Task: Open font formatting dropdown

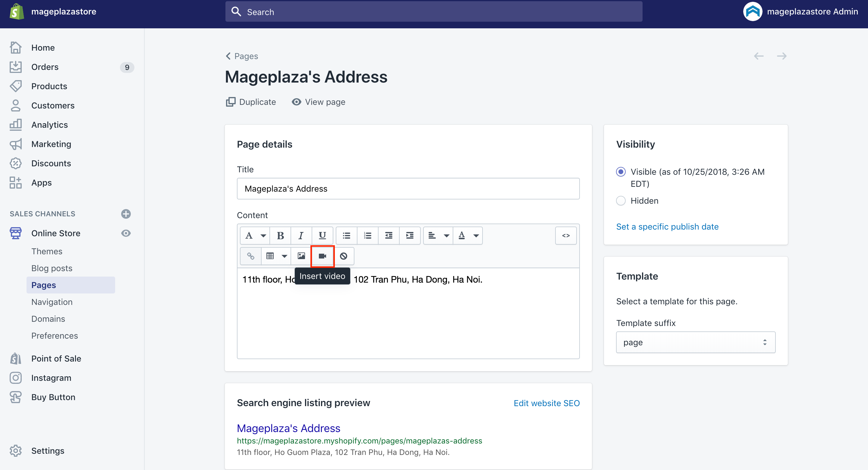Action: [x=255, y=236]
